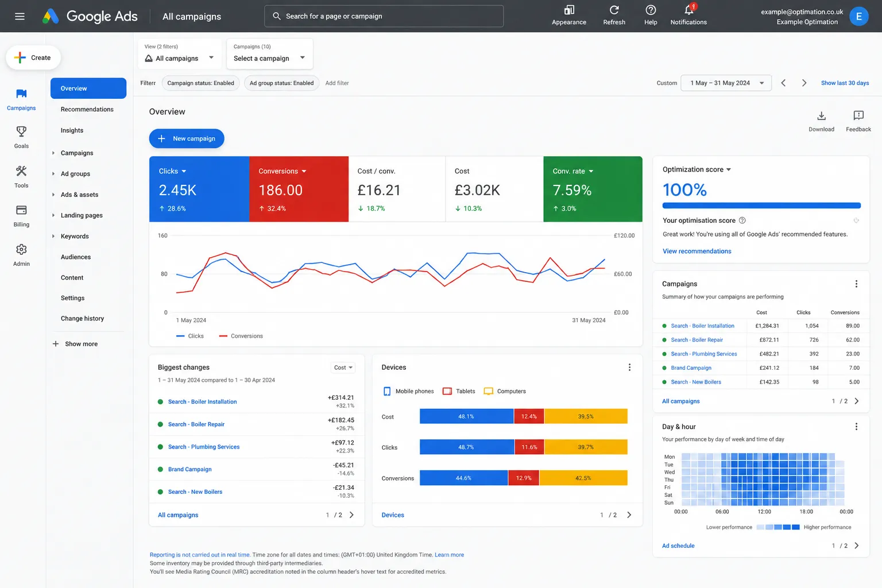Open the hamburger main menu
Image resolution: width=882 pixels, height=588 pixels.
[20, 16]
